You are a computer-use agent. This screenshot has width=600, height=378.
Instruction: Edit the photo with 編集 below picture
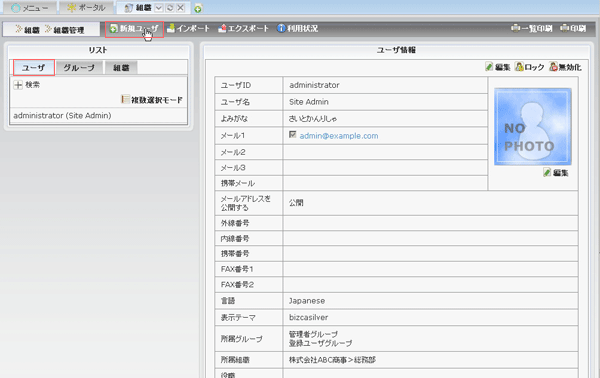click(556, 173)
